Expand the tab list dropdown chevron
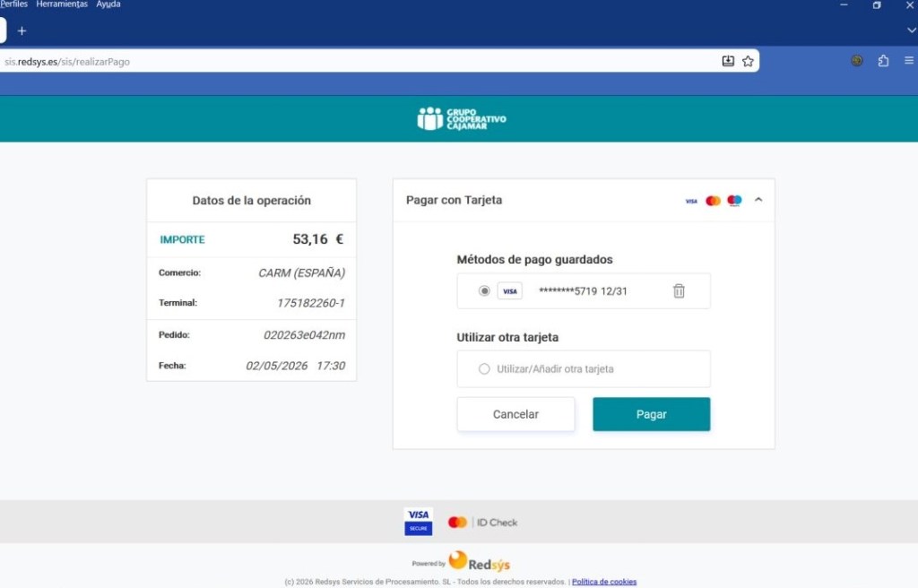This screenshot has width=918, height=588. [911, 30]
